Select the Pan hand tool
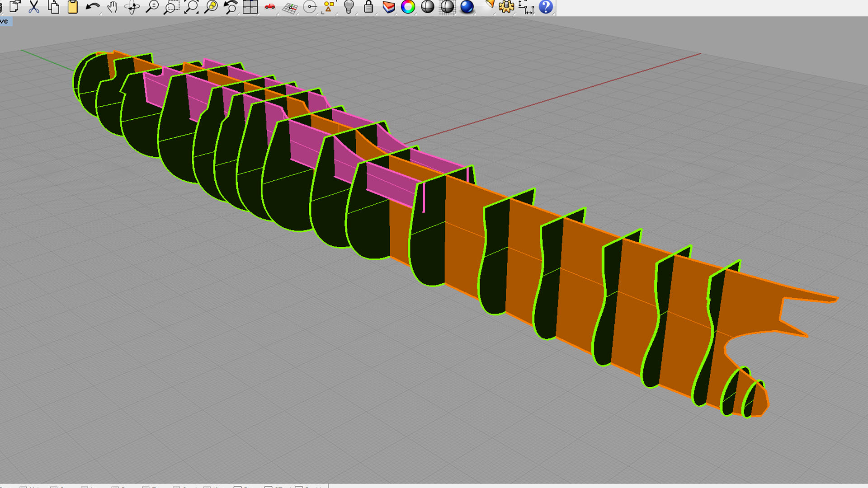Image resolution: width=868 pixels, height=488 pixels. tap(113, 7)
